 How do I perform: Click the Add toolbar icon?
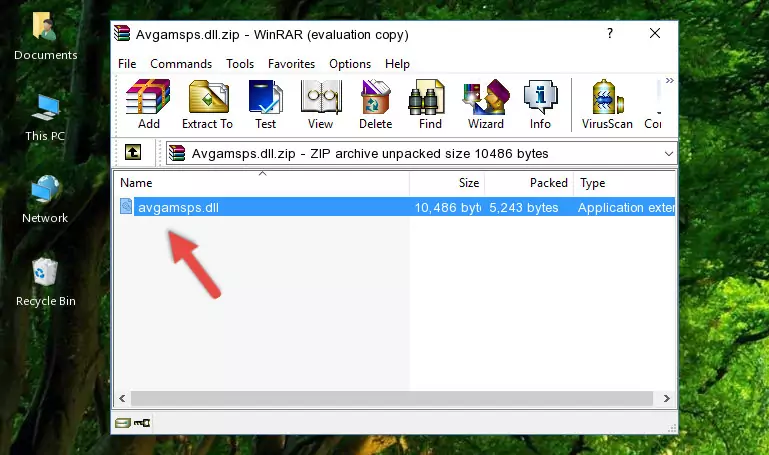pyautogui.click(x=148, y=104)
